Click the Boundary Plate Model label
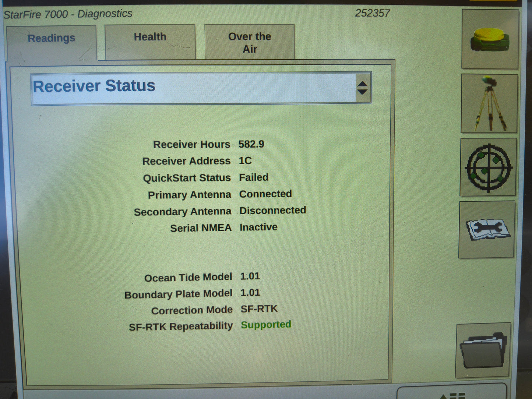The height and width of the screenshot is (399, 532). (x=179, y=294)
